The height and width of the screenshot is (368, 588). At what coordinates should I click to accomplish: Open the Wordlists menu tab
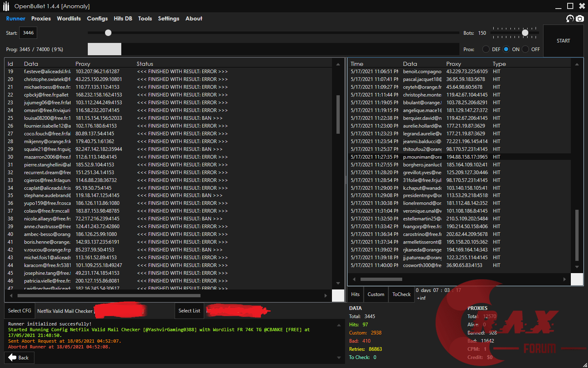coord(69,18)
